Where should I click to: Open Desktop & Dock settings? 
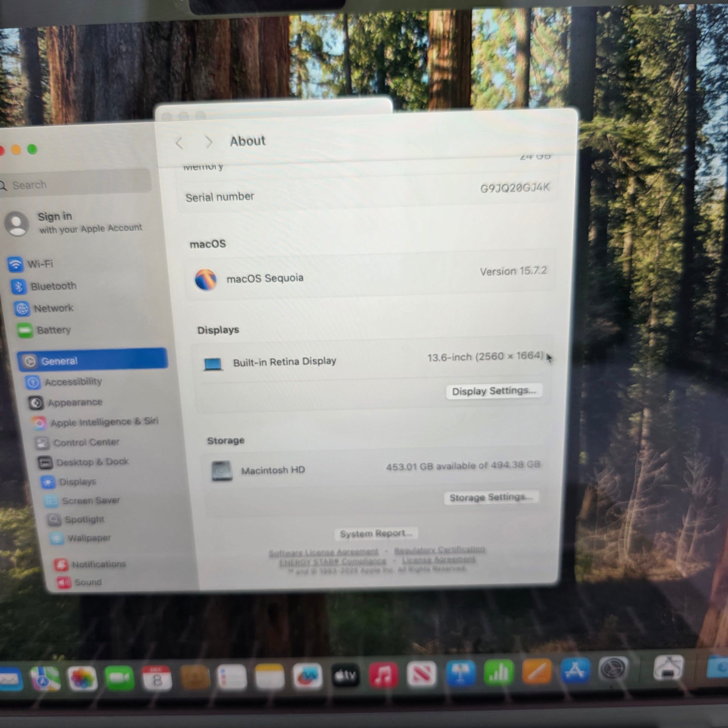click(x=92, y=462)
